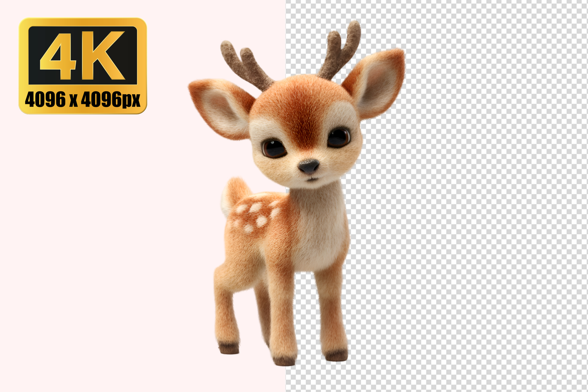
Task: Click the deer ear over the checkered background
Action: click(x=377, y=82)
